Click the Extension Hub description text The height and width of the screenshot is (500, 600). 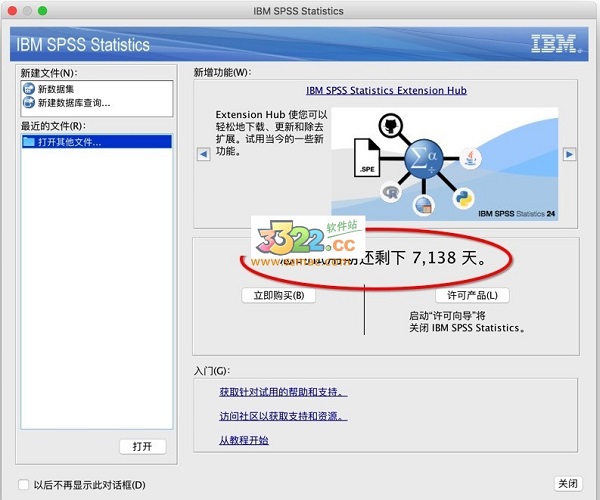[271, 133]
